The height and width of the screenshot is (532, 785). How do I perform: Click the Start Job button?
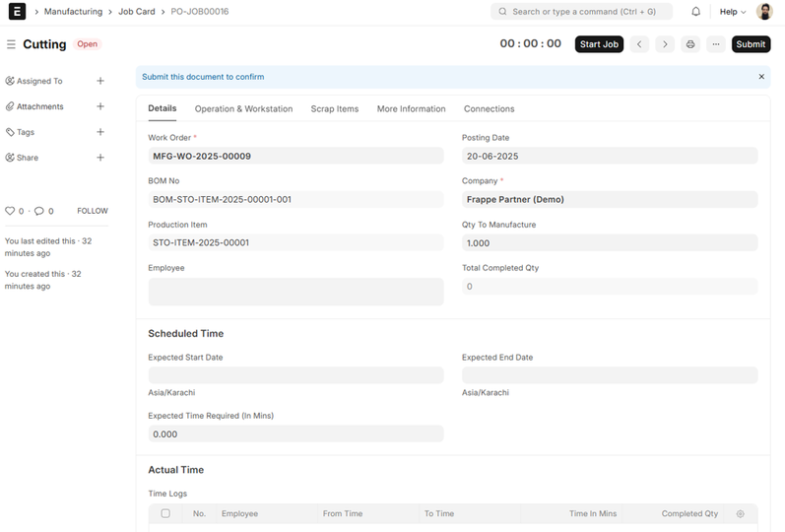[x=599, y=44]
